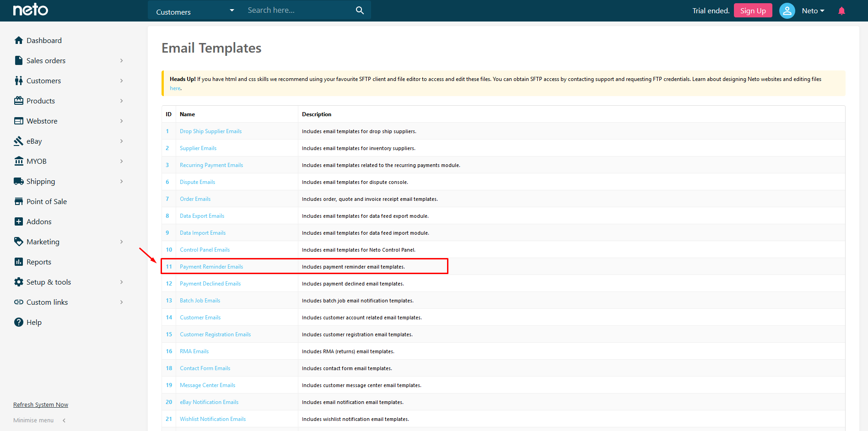Viewport: 868px width, 431px height.
Task: Open Payment Reminder Emails link
Action: click(211, 267)
